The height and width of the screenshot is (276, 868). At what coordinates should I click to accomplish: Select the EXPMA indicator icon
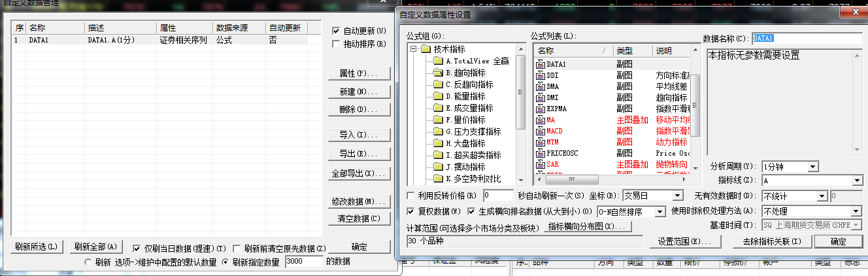[541, 109]
